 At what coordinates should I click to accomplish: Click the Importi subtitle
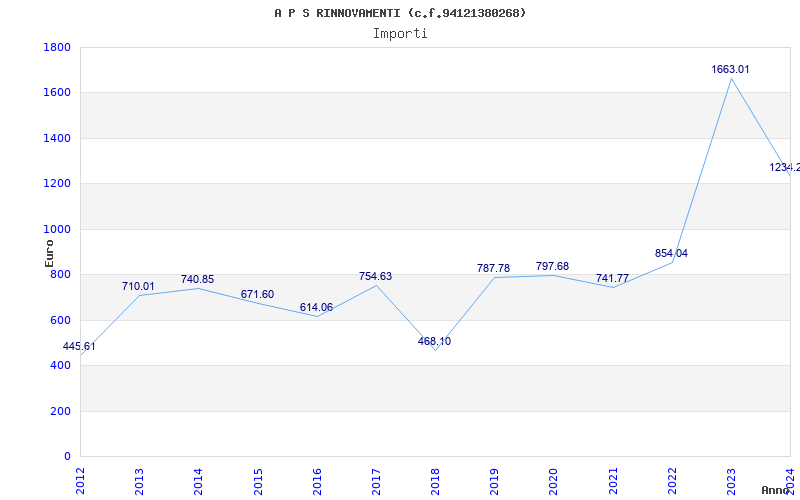pos(400,33)
